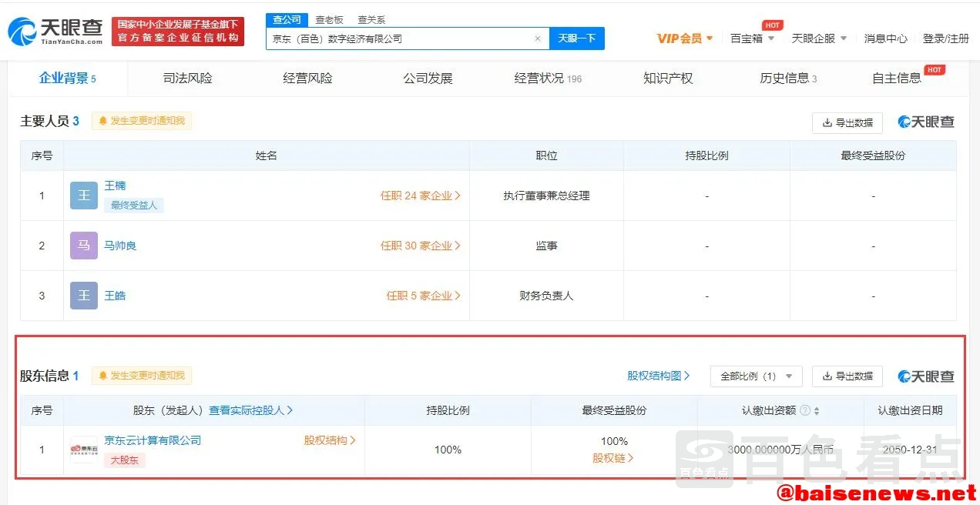The image size is (980, 505).
Task: Expand the VIP会员 menu
Action: (685, 38)
